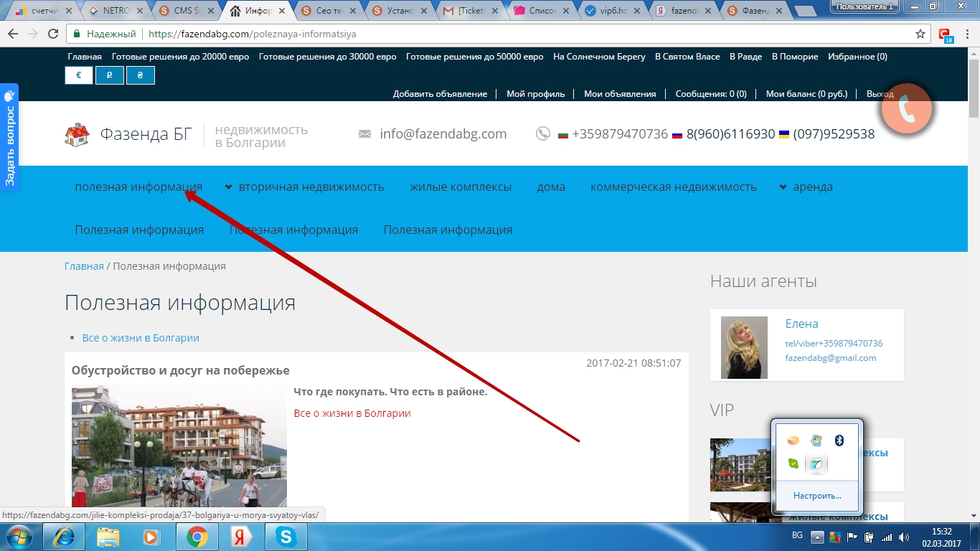Click red Все о жизни в Болгарии link
Image resolution: width=980 pixels, height=551 pixels.
352,413
